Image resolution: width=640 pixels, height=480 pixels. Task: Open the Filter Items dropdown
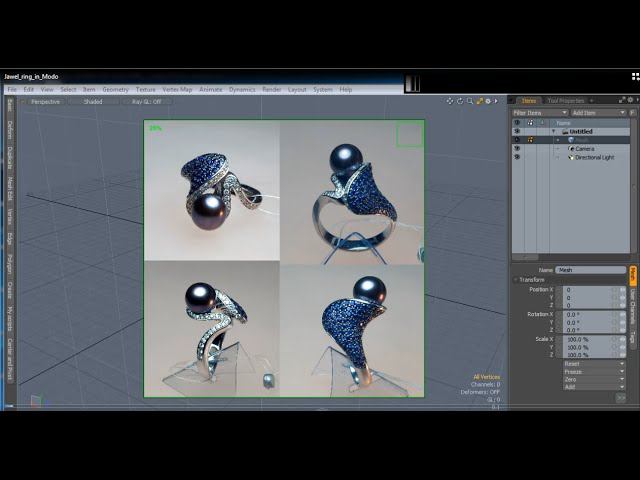click(540, 113)
